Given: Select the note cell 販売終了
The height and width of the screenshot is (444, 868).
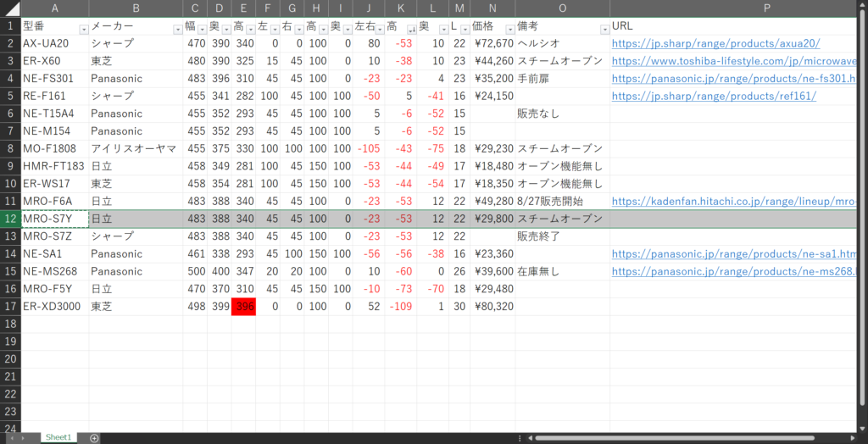Looking at the screenshot, I should point(563,237).
